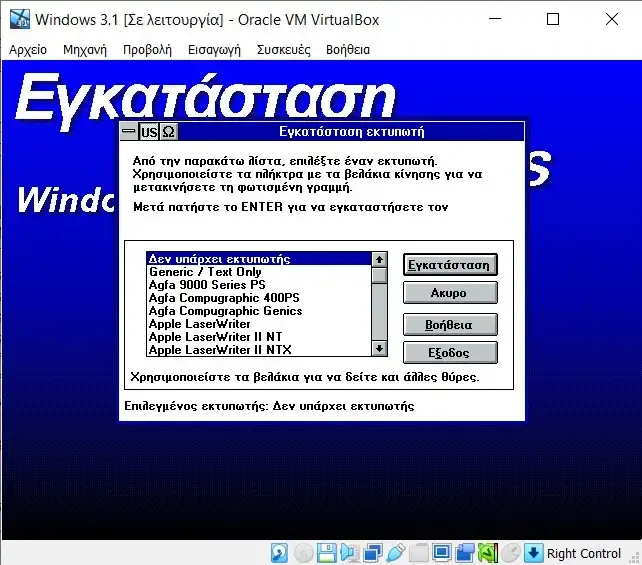Click the Εγκατάσταση button
This screenshot has height=565, width=642.
click(x=450, y=264)
